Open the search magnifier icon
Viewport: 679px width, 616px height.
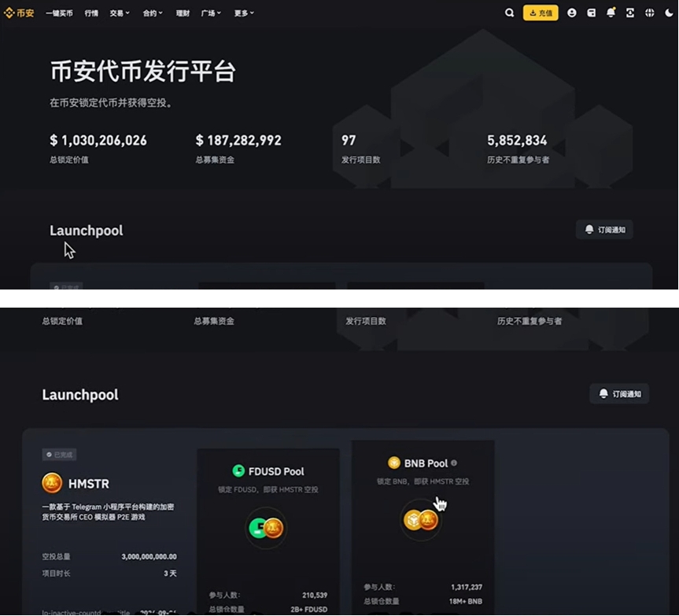(x=509, y=13)
